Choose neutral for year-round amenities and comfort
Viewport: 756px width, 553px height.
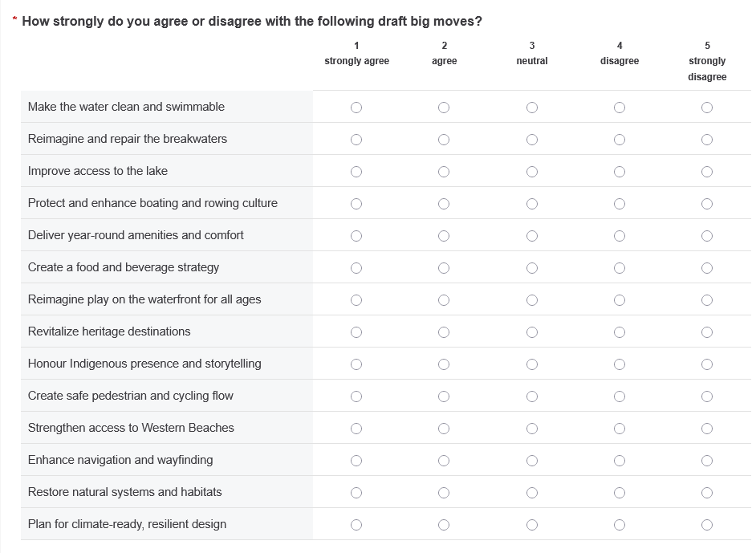pyautogui.click(x=531, y=236)
